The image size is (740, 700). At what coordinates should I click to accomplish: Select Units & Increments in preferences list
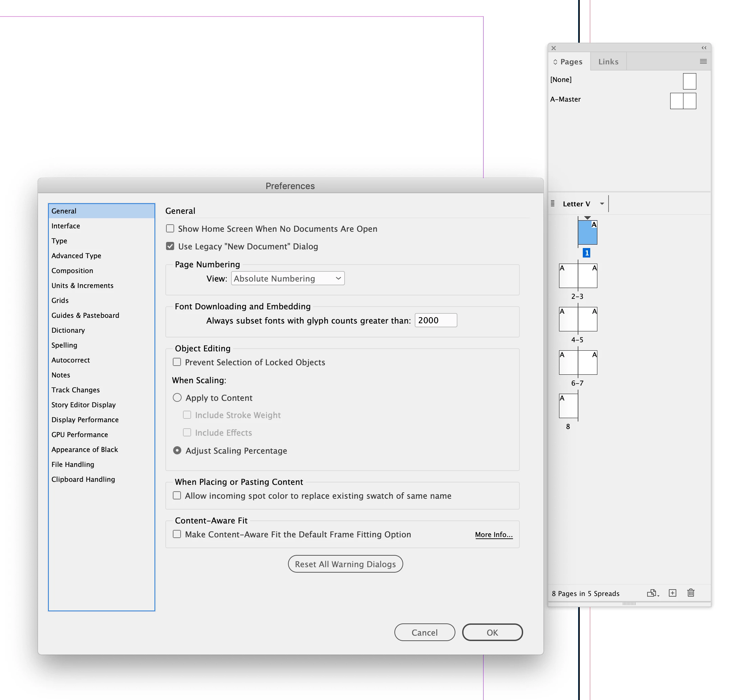click(82, 285)
